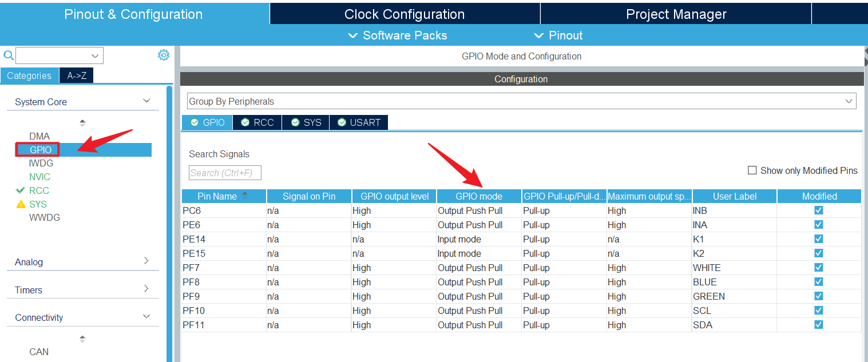
Task: Collapse the System Core category
Action: (x=146, y=101)
